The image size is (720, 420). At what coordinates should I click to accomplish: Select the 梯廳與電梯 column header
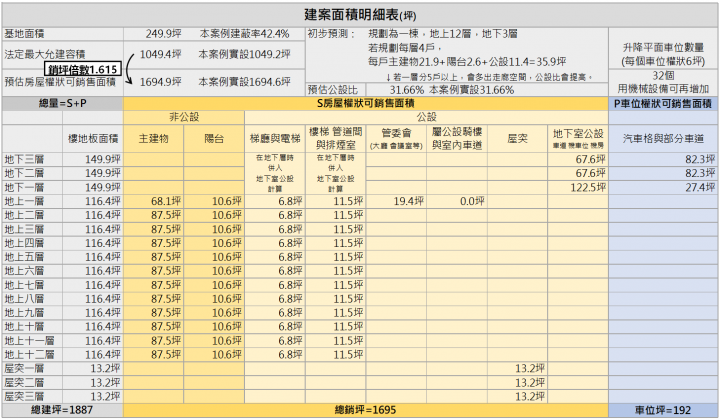[275, 139]
